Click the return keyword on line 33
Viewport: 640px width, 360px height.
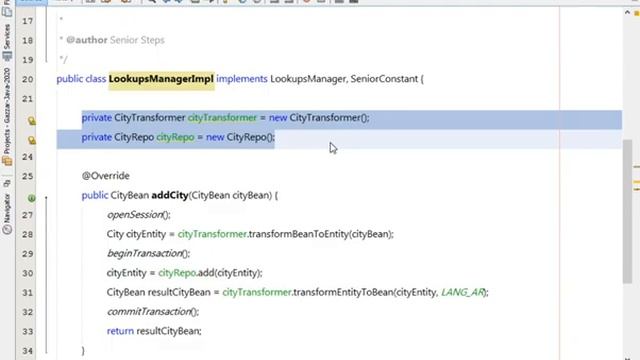tap(120, 331)
